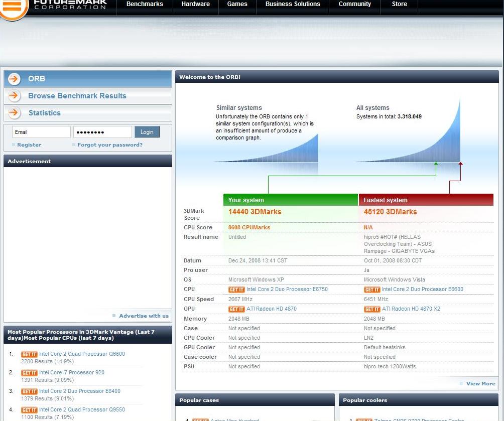Open the Games menu

coord(237,4)
